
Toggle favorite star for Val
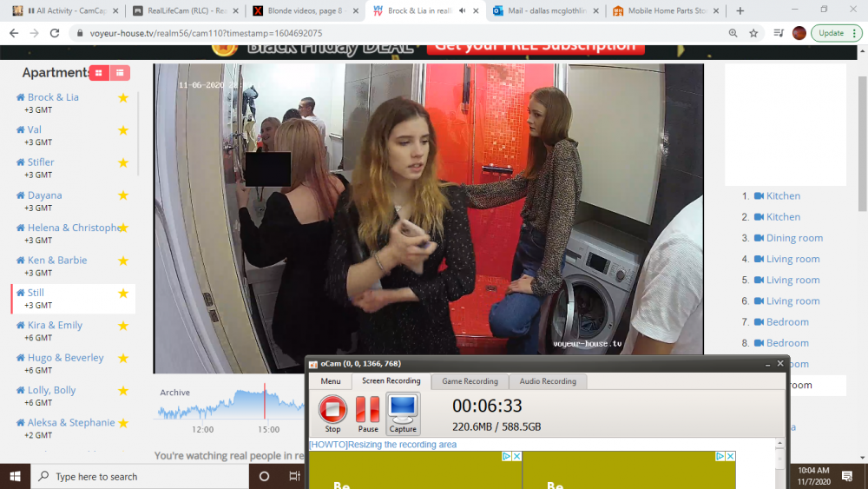123,130
